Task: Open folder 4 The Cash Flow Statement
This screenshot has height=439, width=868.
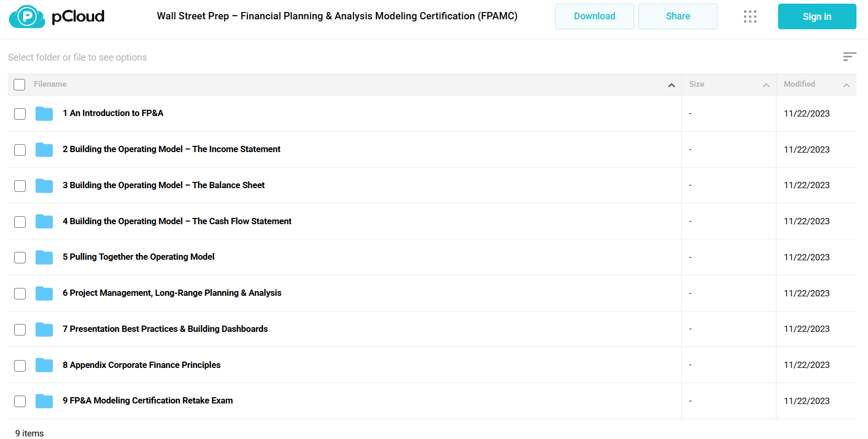Action: [177, 221]
